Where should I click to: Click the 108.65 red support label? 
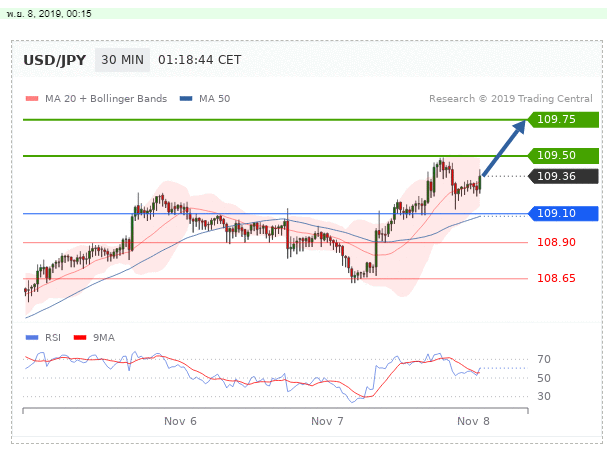[556, 278]
